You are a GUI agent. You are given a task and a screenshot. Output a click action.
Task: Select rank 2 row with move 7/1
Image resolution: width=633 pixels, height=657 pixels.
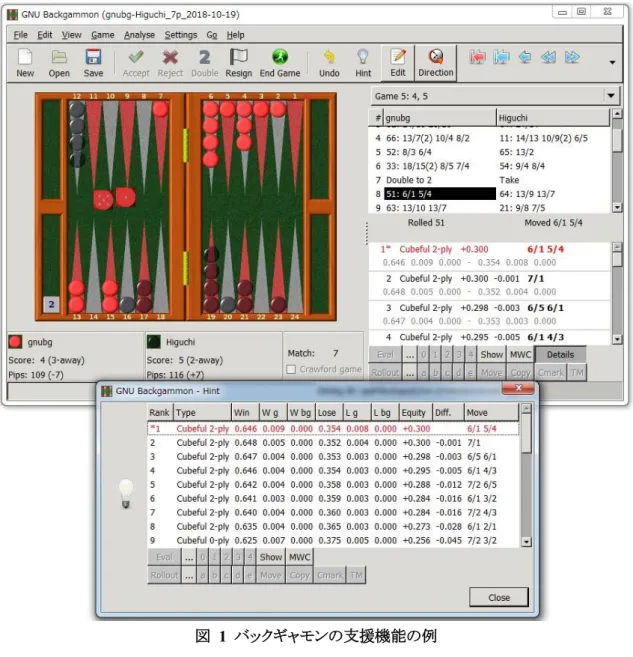333,442
